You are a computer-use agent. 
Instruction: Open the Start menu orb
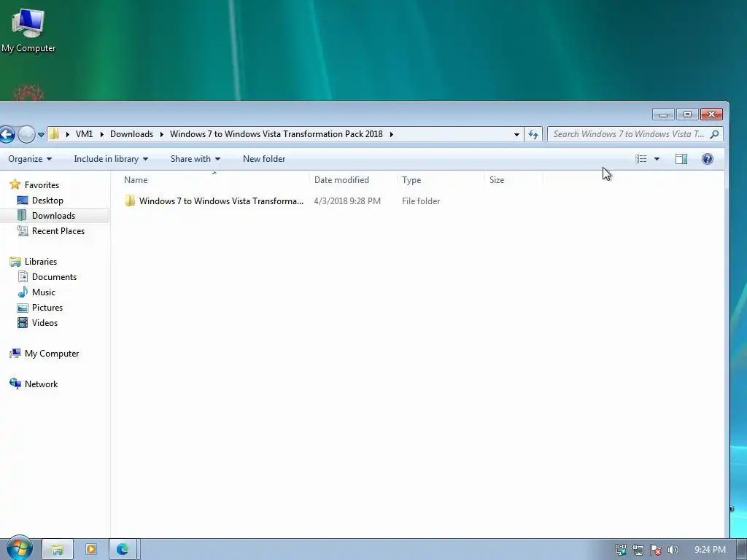(x=19, y=548)
